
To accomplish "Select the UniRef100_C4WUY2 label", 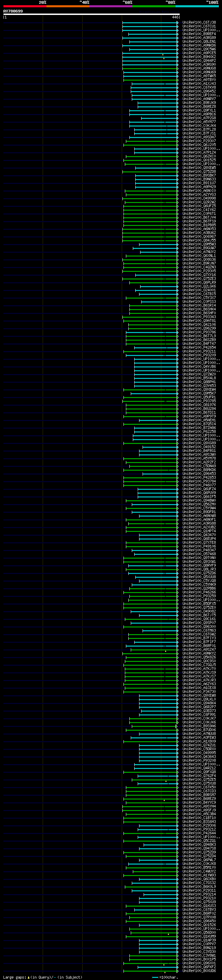I will click(199, 871).
